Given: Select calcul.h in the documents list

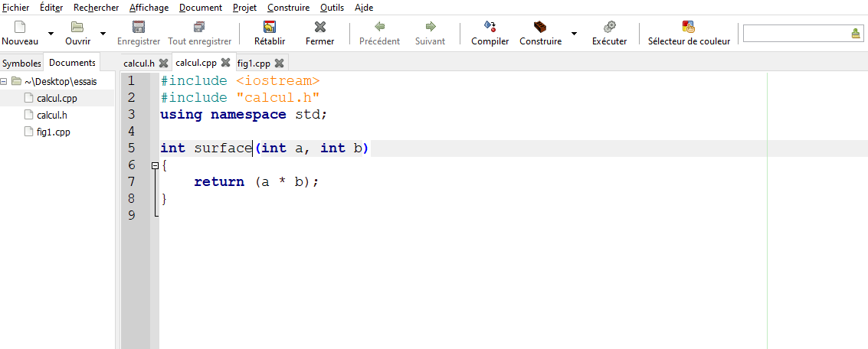Looking at the screenshot, I should coord(52,115).
